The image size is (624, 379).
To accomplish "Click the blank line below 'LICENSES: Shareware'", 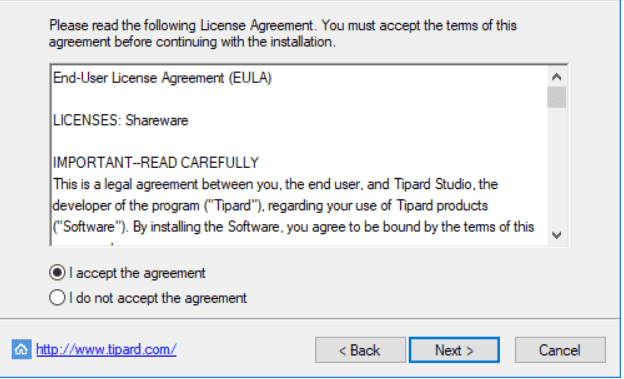I will (299, 142).
